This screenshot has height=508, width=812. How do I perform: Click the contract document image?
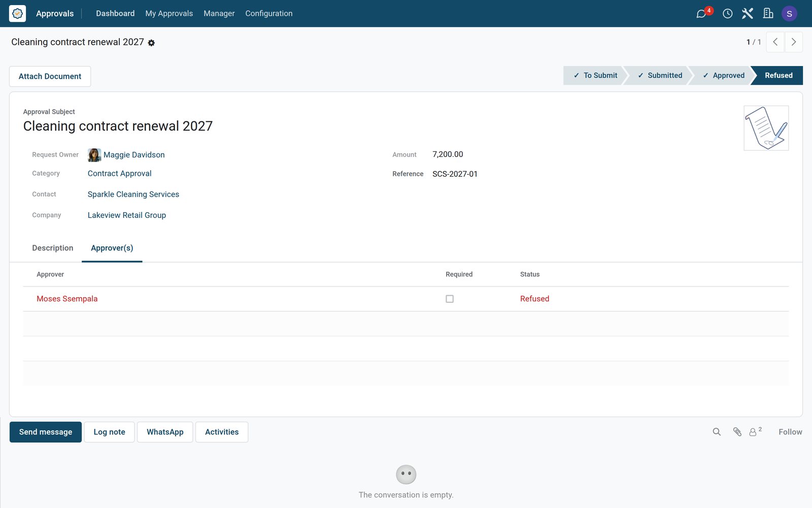pos(766,128)
